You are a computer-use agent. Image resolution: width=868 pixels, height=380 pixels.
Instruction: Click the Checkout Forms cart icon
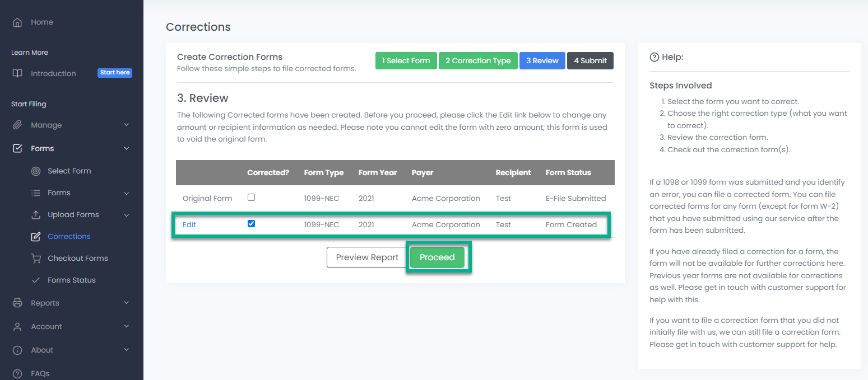coord(36,259)
